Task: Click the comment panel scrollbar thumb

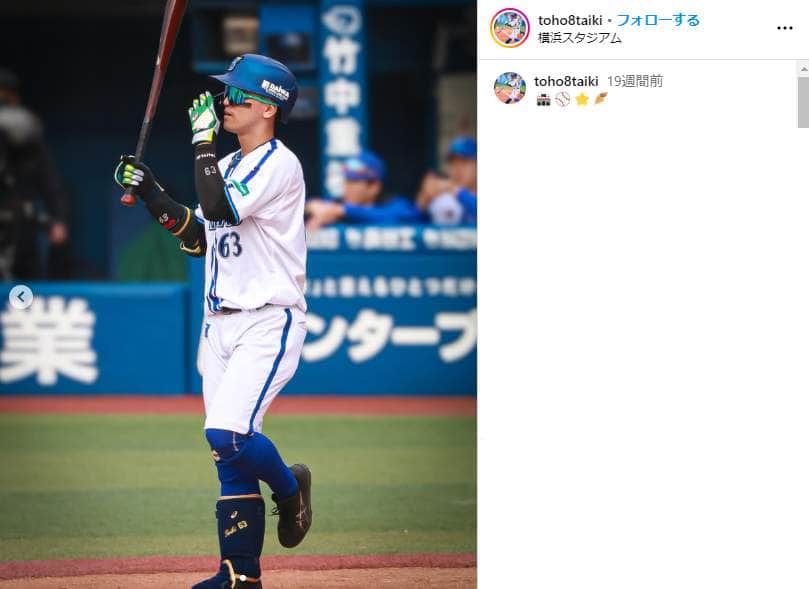Action: (803, 102)
